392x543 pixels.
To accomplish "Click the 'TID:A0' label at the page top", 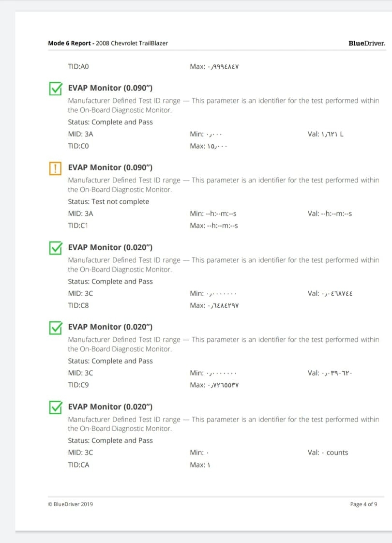I will [78, 66].
